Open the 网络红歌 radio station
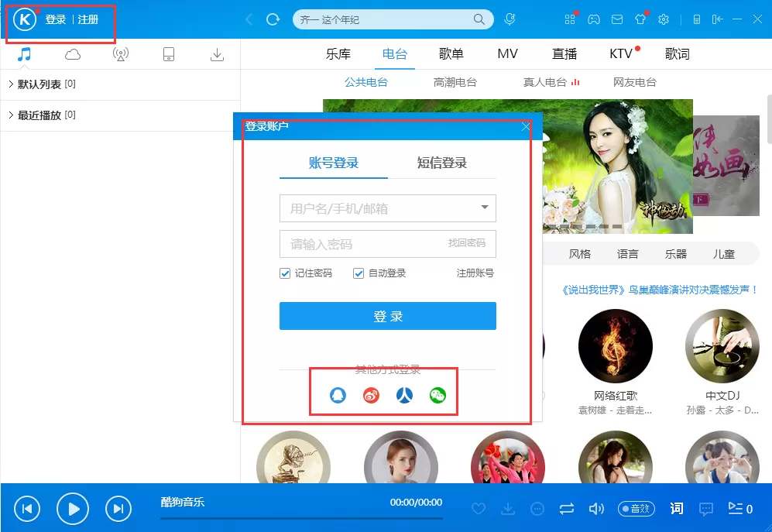This screenshot has height=532, width=772. [616, 346]
